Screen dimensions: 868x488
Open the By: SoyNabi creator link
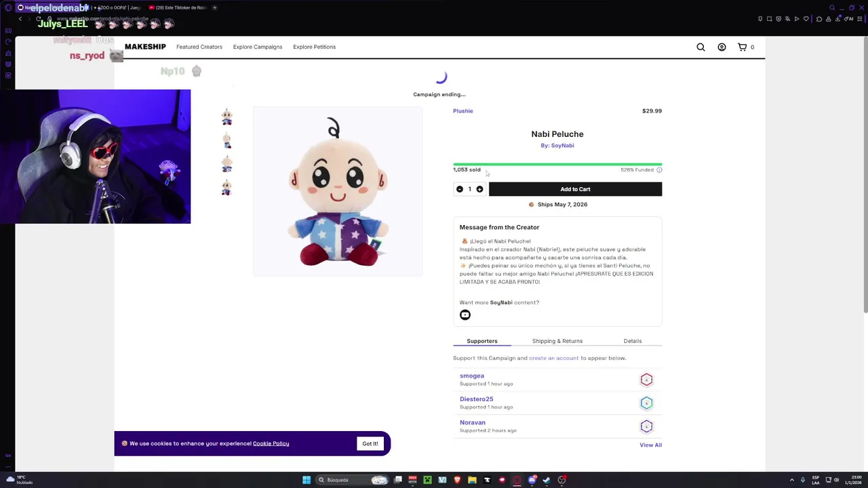[557, 145]
